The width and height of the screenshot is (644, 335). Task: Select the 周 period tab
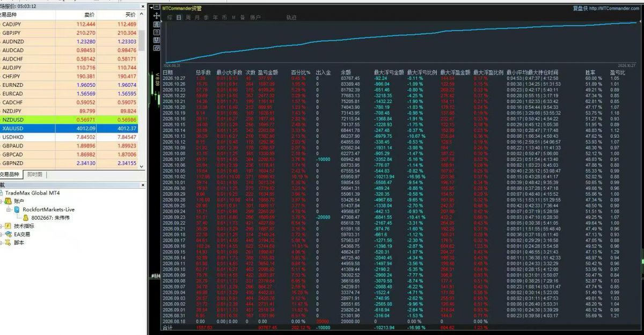pyautogui.click(x=188, y=18)
